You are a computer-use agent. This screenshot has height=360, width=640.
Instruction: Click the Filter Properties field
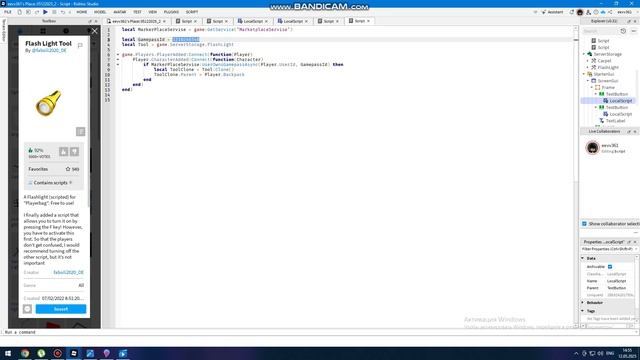pyautogui.click(x=608, y=249)
